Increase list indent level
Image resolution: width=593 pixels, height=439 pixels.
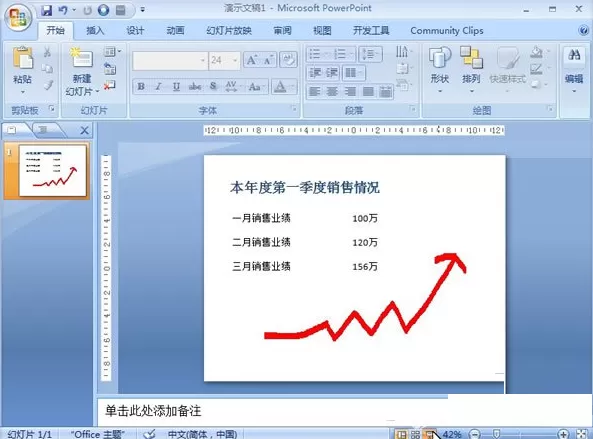click(332, 73)
